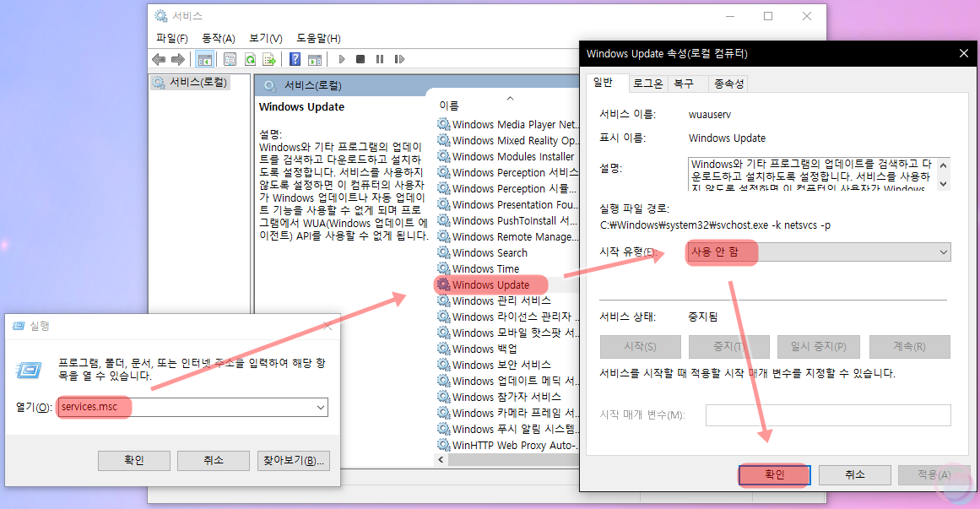Click the 중지(T) service button
Image resolution: width=980 pixels, height=509 pixels.
tap(728, 346)
